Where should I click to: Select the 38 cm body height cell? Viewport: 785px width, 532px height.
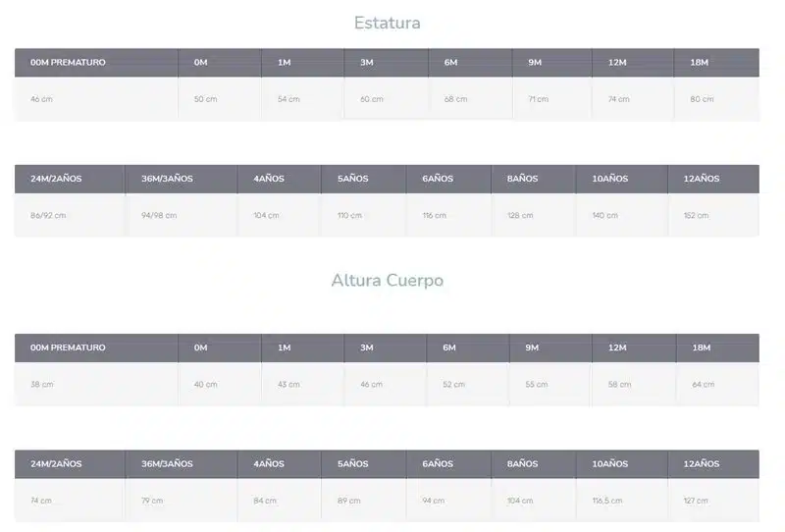(x=41, y=384)
